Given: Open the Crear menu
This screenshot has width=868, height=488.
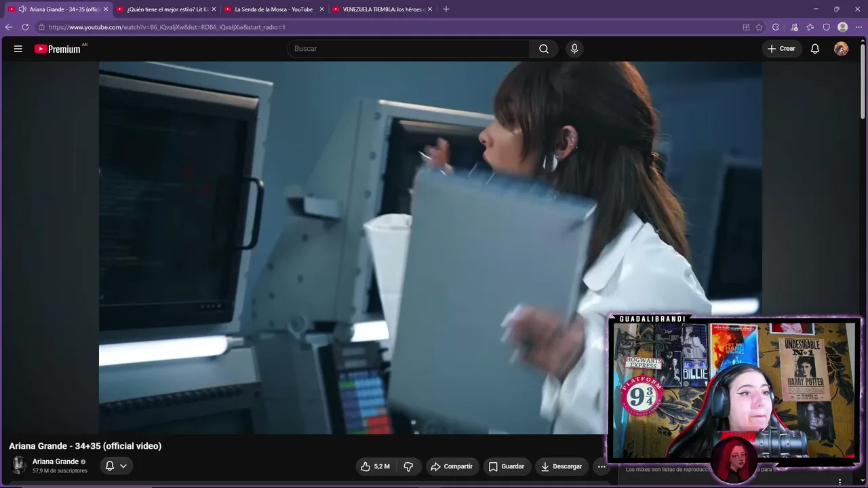Looking at the screenshot, I should [781, 49].
